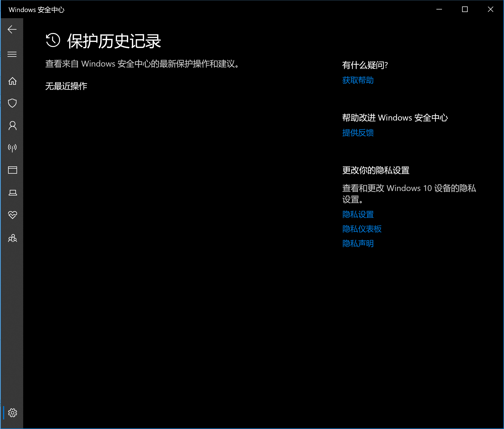Click the 获取帮助 link
Viewport: 504px width, 429px height.
(358, 80)
